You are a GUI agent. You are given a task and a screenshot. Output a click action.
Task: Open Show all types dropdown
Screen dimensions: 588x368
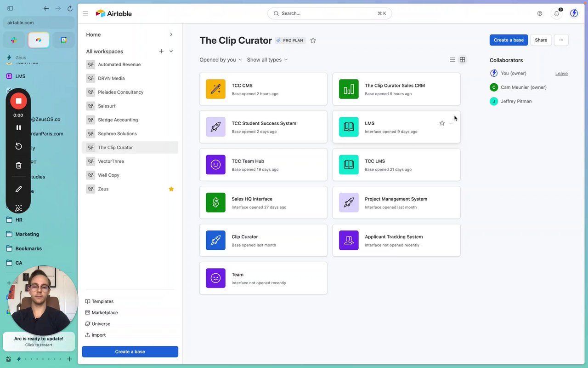pos(267,60)
